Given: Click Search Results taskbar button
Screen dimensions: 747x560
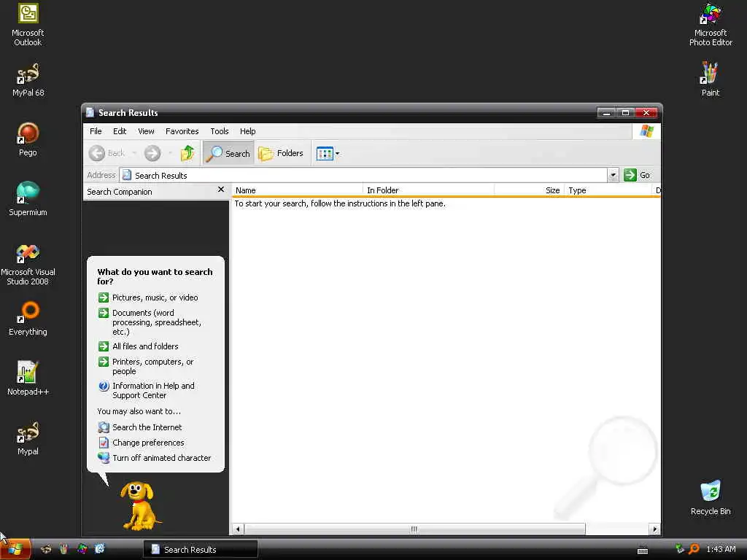Looking at the screenshot, I should (x=201, y=550).
